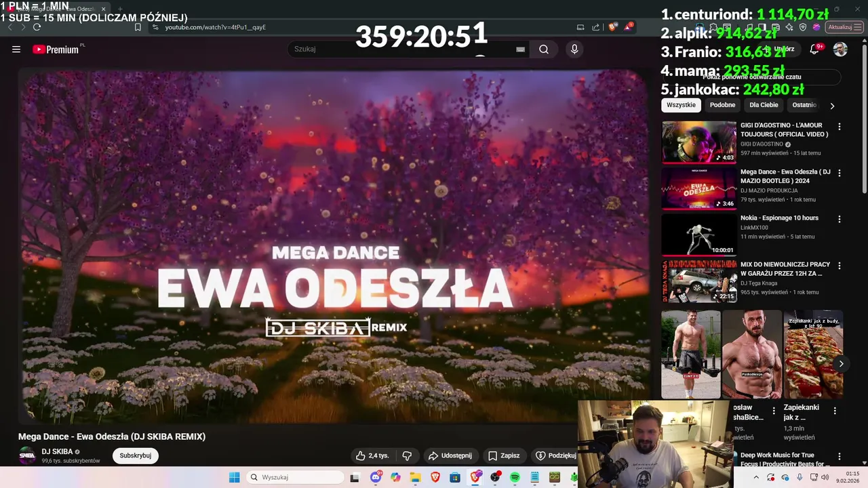
Task: Open OBS Studio from the taskbar
Action: pos(495,477)
